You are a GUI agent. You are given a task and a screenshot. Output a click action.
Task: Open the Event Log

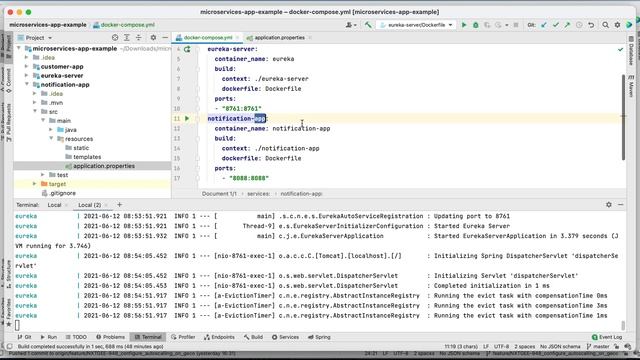click(x=607, y=337)
